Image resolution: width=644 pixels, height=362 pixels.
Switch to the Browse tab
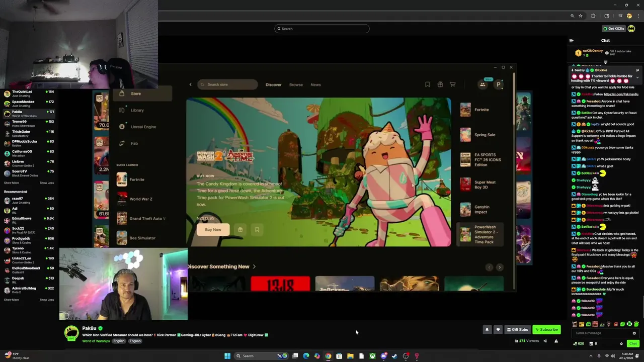tap(296, 84)
